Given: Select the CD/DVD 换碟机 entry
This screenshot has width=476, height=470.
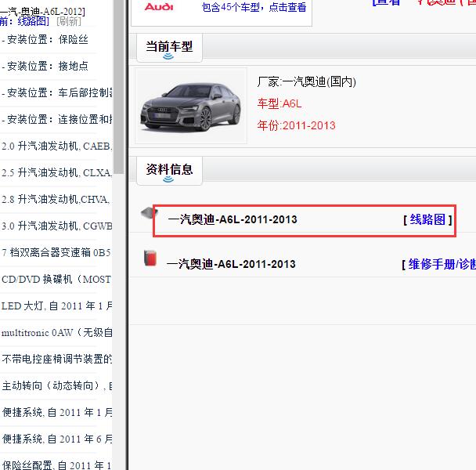Looking at the screenshot, I should tap(56, 279).
